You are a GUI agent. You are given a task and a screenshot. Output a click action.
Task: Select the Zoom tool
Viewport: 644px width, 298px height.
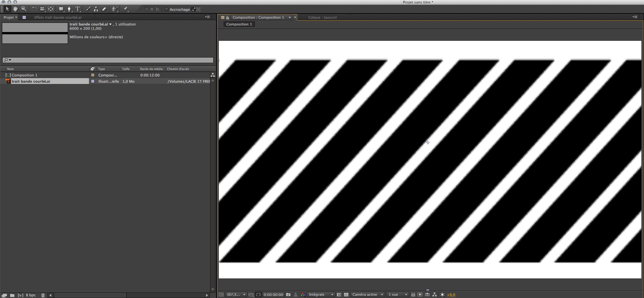tap(24, 9)
